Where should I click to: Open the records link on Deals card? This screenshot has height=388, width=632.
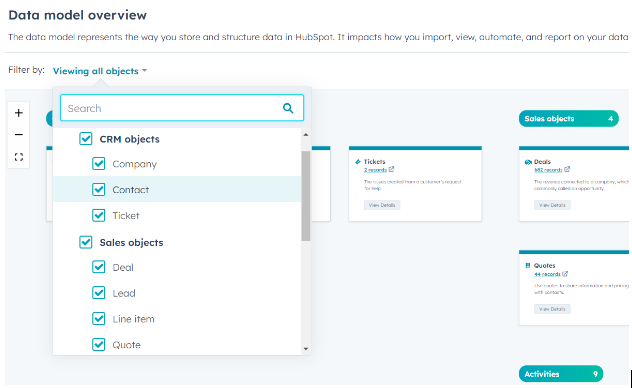(548, 170)
